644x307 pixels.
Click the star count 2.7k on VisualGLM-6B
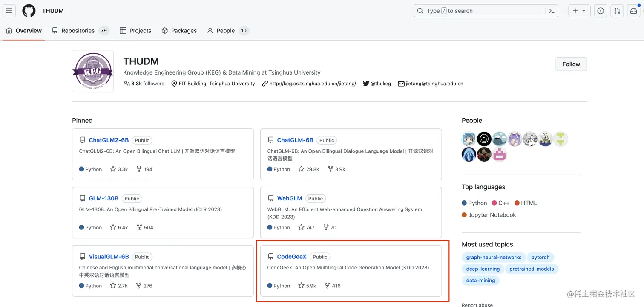pos(119,286)
